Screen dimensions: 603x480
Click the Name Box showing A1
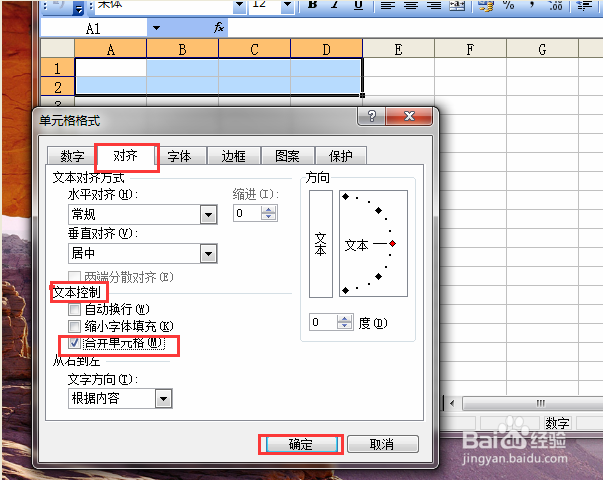point(94,28)
